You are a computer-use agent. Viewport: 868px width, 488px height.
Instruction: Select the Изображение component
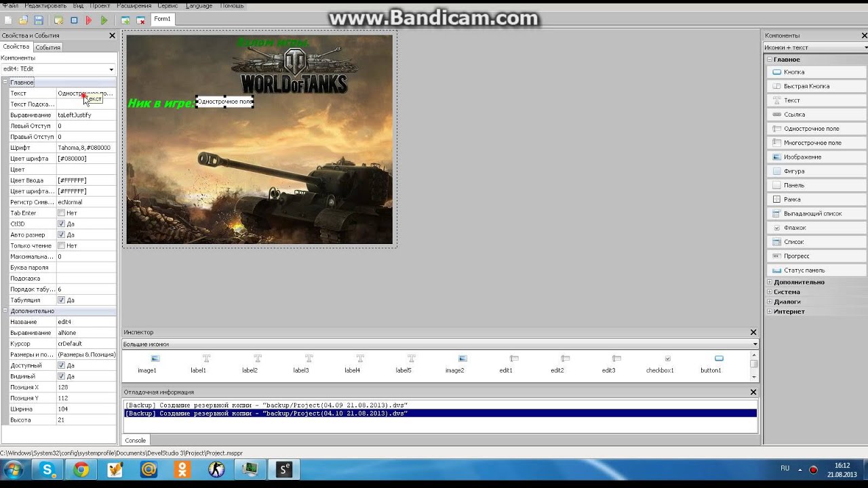click(817, 157)
